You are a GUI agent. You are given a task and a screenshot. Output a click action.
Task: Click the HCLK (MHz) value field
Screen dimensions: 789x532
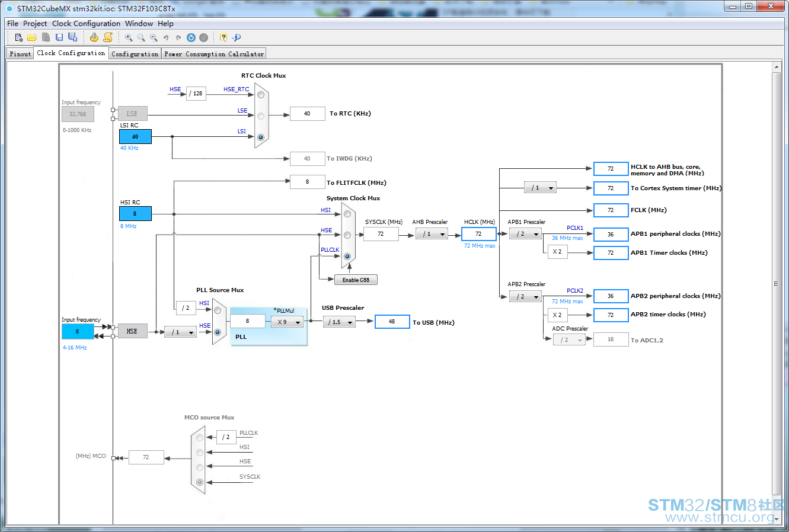tap(478, 234)
